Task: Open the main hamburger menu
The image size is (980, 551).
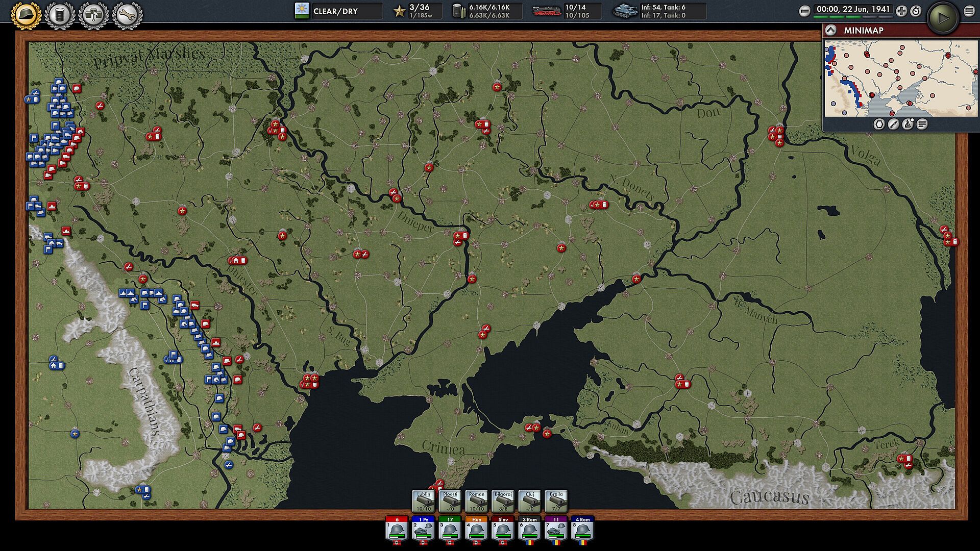Action: pyautogui.click(x=969, y=11)
